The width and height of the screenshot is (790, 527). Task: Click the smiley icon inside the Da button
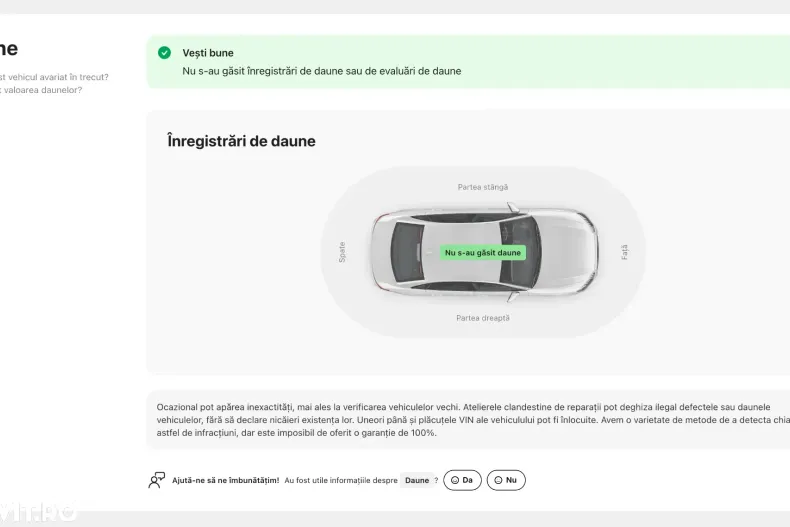[454, 480]
